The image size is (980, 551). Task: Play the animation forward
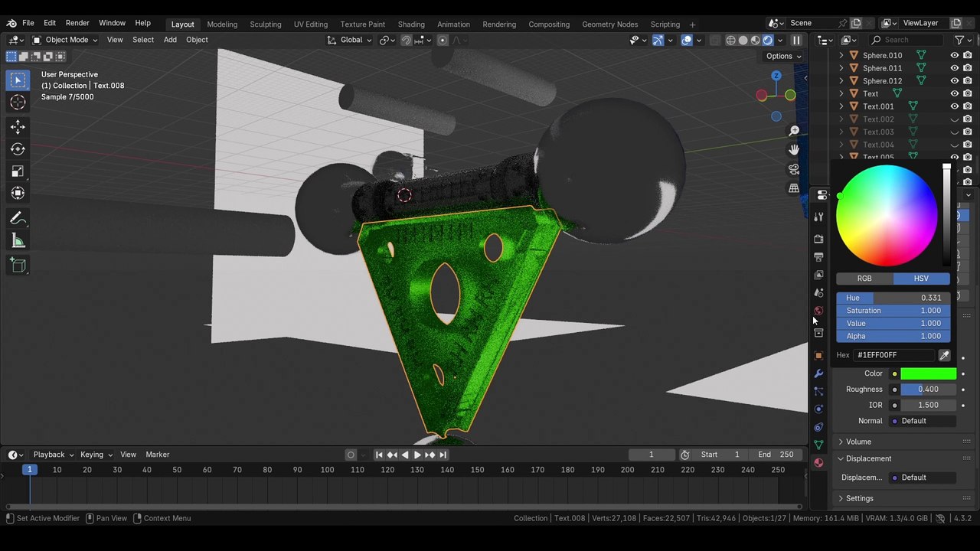(x=416, y=455)
